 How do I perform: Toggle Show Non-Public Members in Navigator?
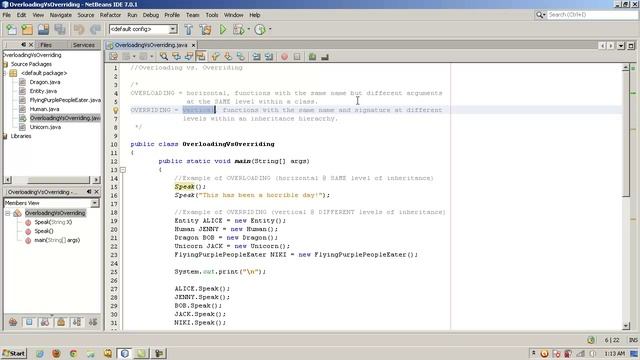point(61,322)
